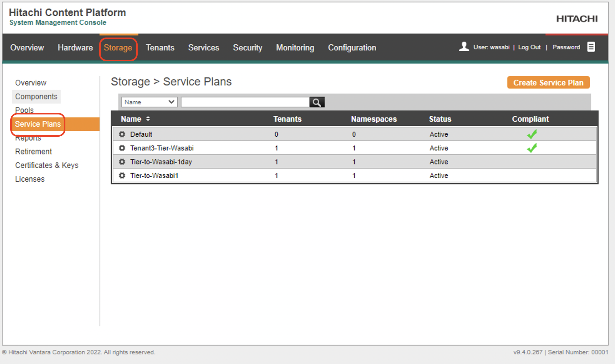Click the Compliant column header

point(531,119)
